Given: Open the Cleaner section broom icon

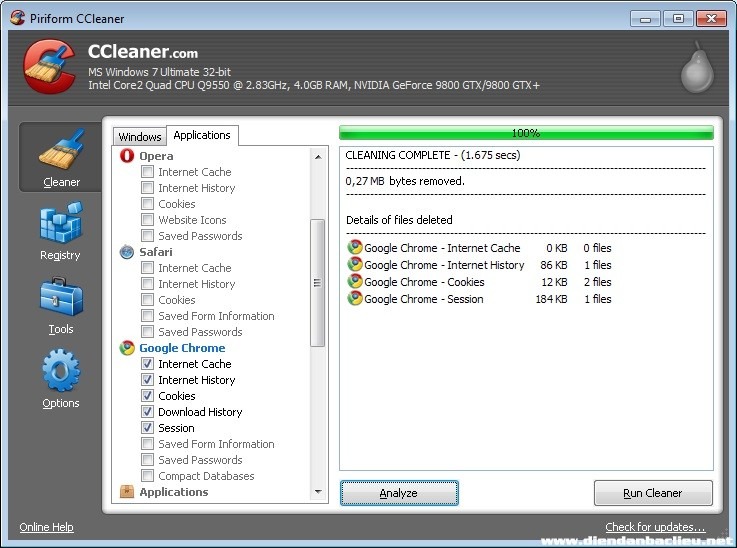Looking at the screenshot, I should 60,150.
